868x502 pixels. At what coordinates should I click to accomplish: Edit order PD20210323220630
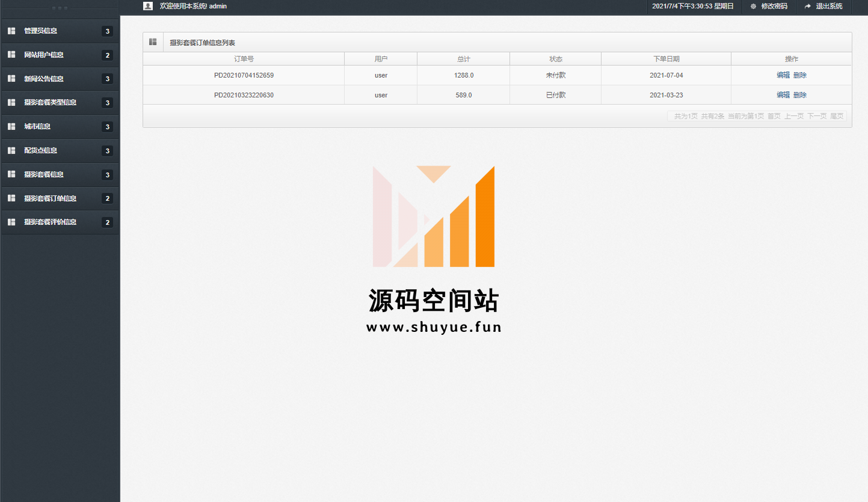(x=783, y=95)
